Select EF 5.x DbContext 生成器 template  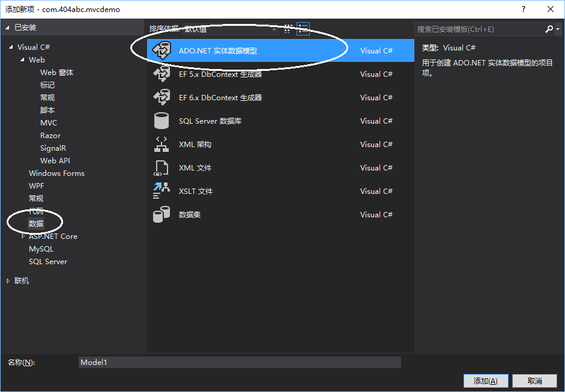[x=280, y=74]
